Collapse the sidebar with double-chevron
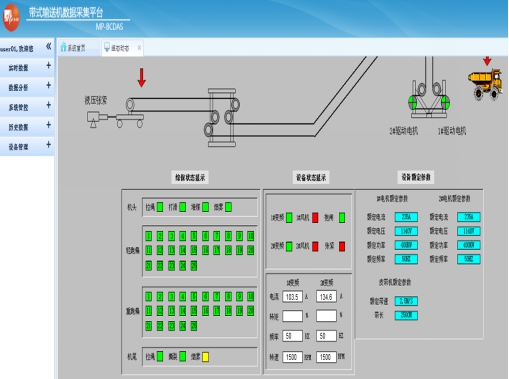Image resolution: width=509 pixels, height=379 pixels. 49,46
